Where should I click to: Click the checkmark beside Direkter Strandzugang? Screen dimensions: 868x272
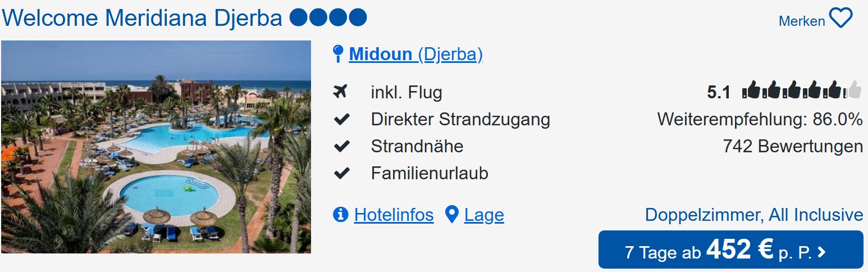click(x=341, y=119)
